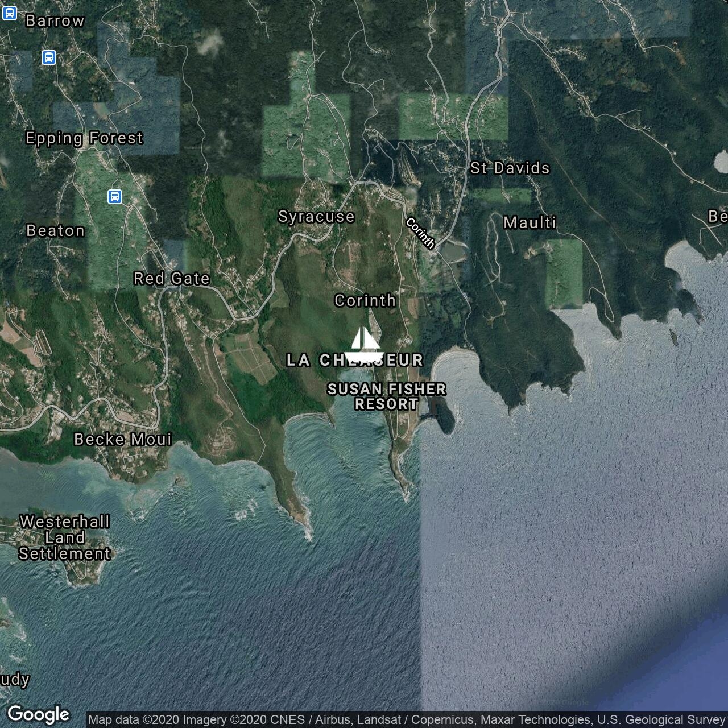
Task: Select the bus stop icon below Barrow label
Action: (49, 57)
